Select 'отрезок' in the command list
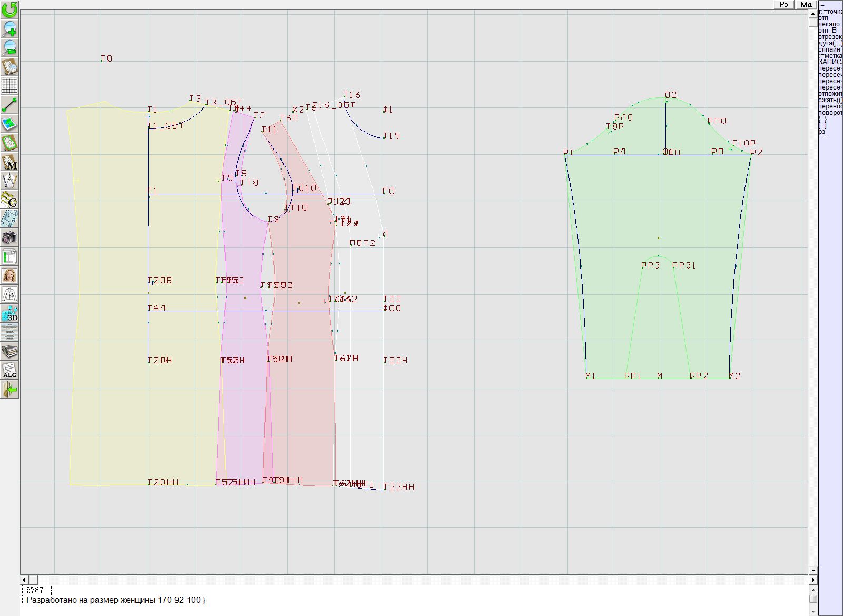 (x=830, y=37)
